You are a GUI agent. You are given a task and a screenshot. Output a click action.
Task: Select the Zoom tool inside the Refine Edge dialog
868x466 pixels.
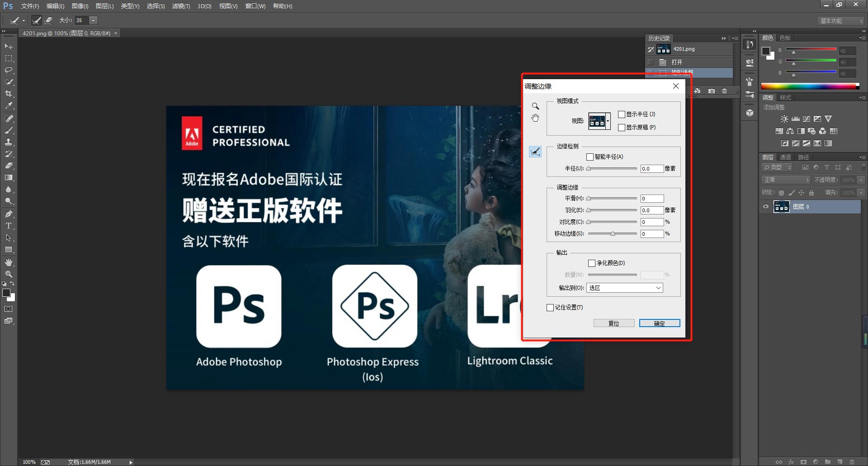pyautogui.click(x=536, y=106)
